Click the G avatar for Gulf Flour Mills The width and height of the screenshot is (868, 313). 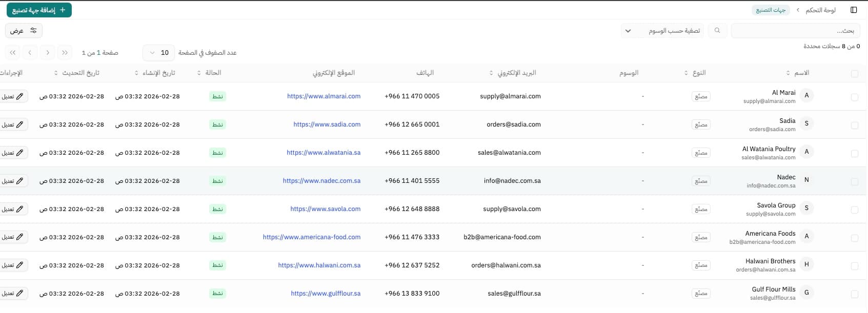pos(806,293)
